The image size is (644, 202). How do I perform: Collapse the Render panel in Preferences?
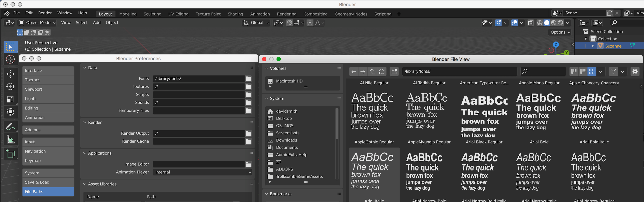[x=85, y=122]
